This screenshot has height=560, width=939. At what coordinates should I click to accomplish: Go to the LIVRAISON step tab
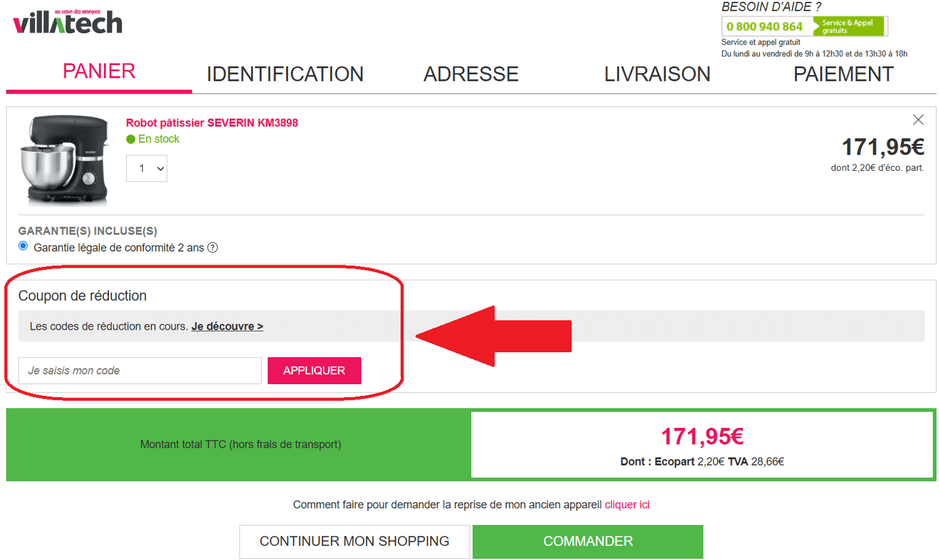657,74
